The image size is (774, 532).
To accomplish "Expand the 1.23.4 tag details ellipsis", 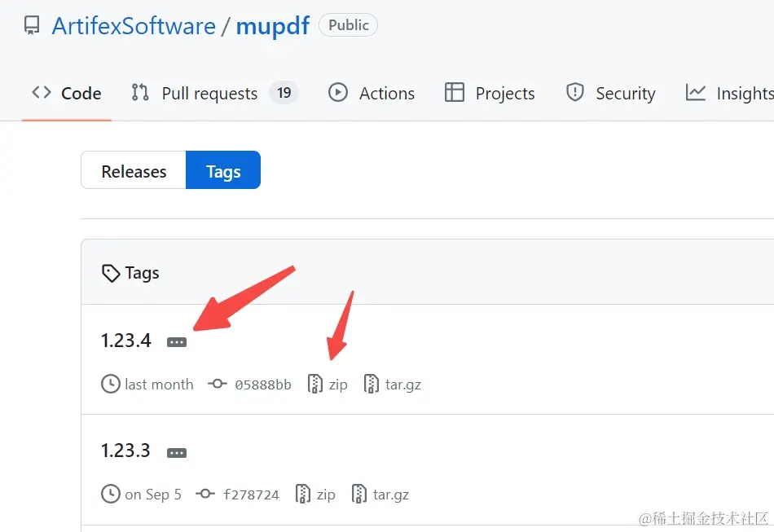I will point(177,342).
